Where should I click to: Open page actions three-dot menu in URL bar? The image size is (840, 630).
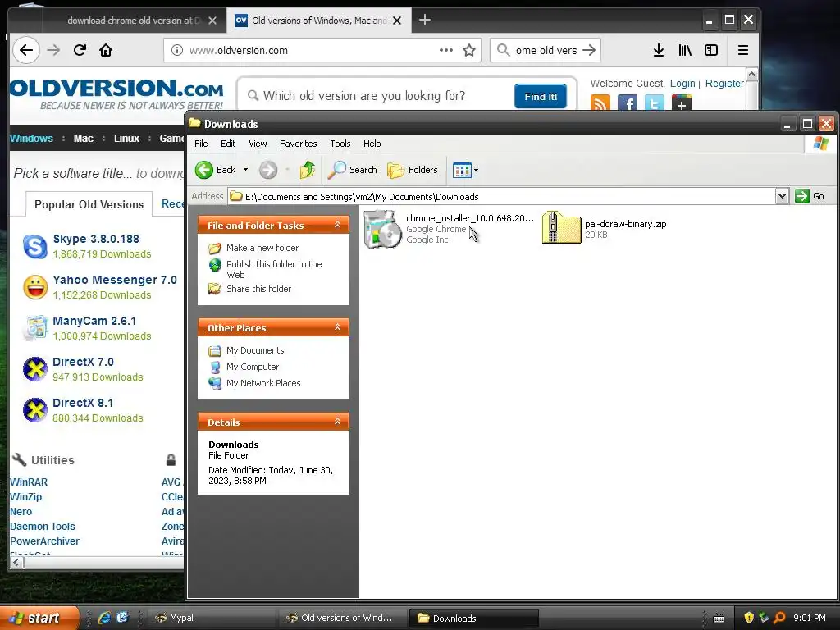click(x=445, y=50)
